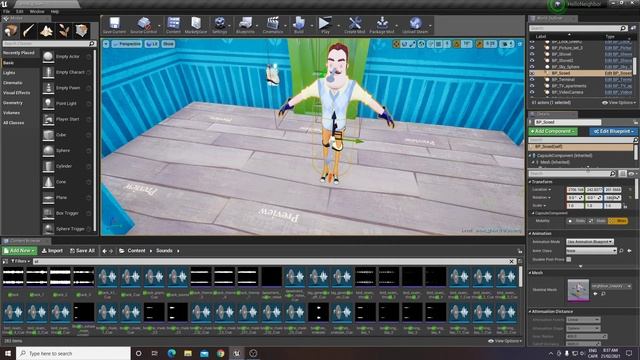Set Mobility to Static
Viewport: 640px width, 360px height.
pos(577,221)
